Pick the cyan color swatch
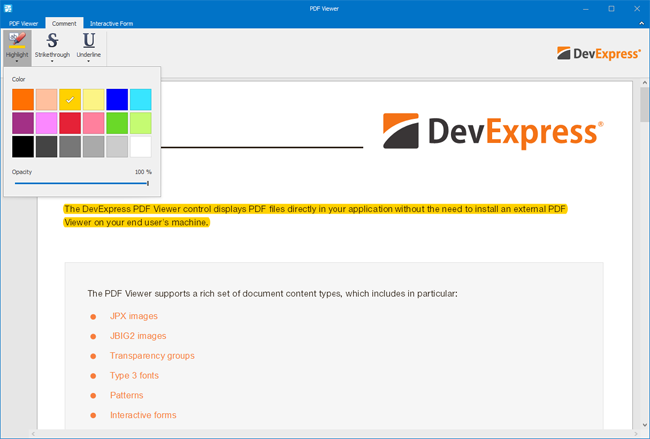 click(141, 99)
